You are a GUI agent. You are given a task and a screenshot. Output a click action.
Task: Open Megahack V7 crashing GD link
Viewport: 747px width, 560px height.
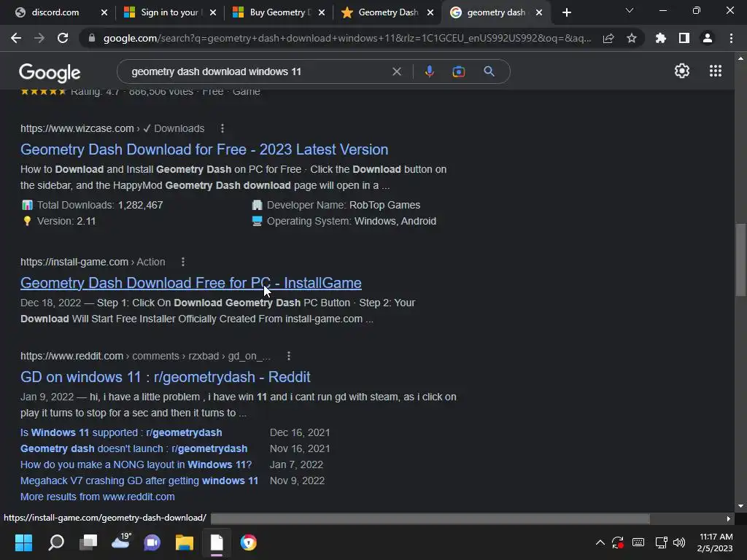click(x=139, y=481)
